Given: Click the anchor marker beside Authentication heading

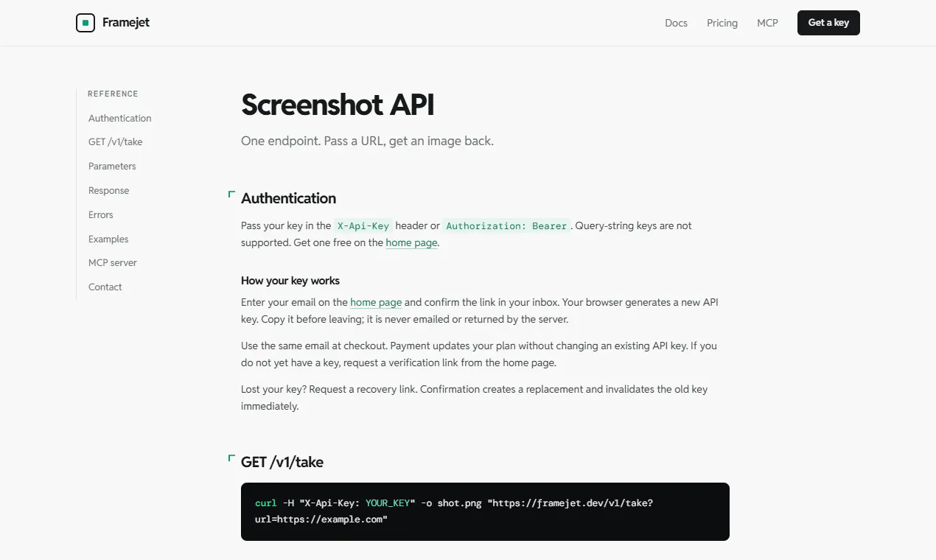Looking at the screenshot, I should 231,195.
